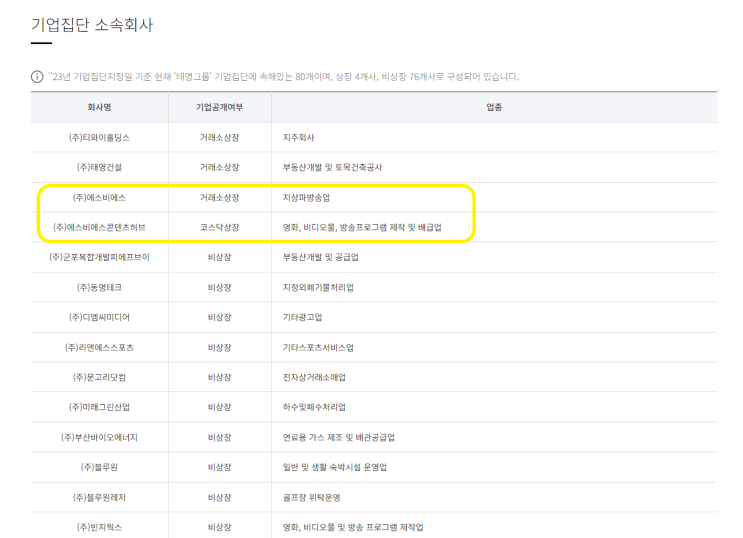Image resolution: width=743 pixels, height=538 pixels.
Task: Select company name (주)블루원
Action: point(100,467)
